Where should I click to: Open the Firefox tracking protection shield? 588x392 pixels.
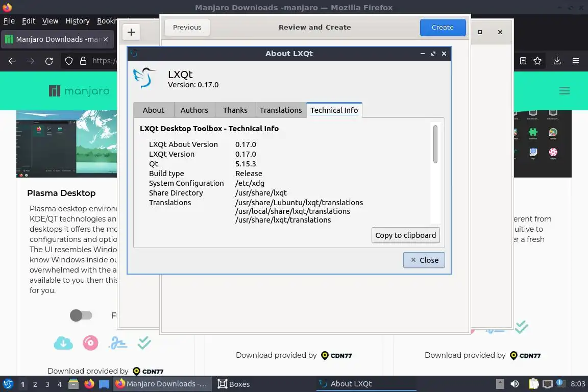click(68, 61)
